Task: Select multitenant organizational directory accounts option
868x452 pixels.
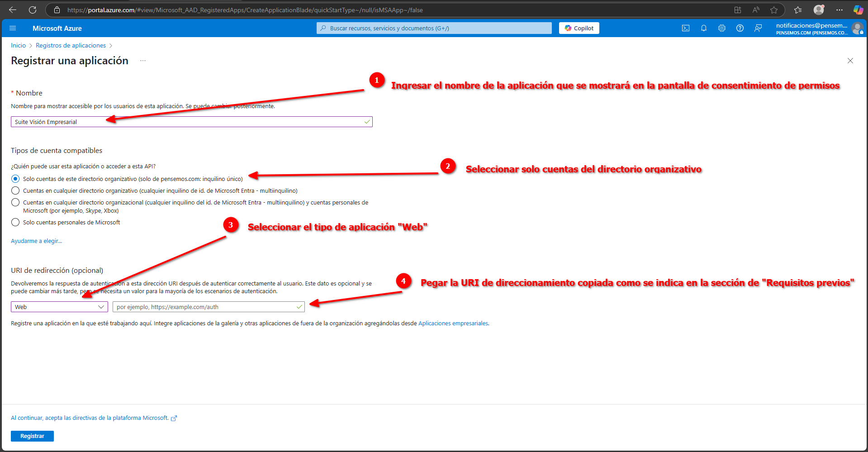Action: point(16,190)
